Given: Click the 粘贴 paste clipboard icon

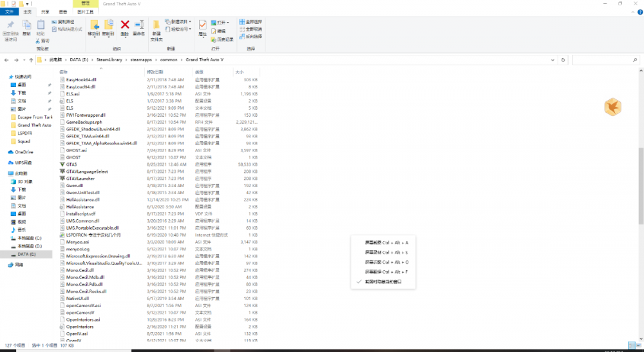Looking at the screenshot, I should pos(41,25).
